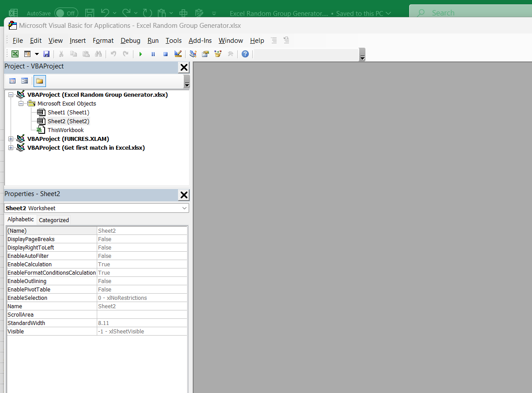This screenshot has height=393, width=532.
Task: Click the Paste clipboard icon
Action: (x=86, y=54)
